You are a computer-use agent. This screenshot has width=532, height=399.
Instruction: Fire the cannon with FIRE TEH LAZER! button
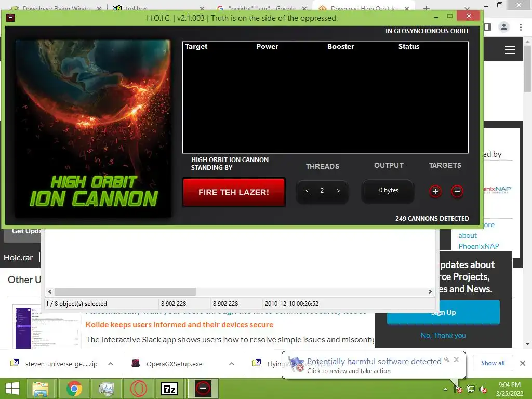(x=233, y=192)
